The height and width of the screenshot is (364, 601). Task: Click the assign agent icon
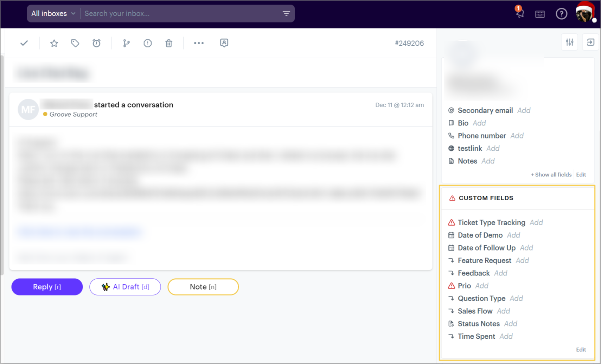tap(224, 43)
